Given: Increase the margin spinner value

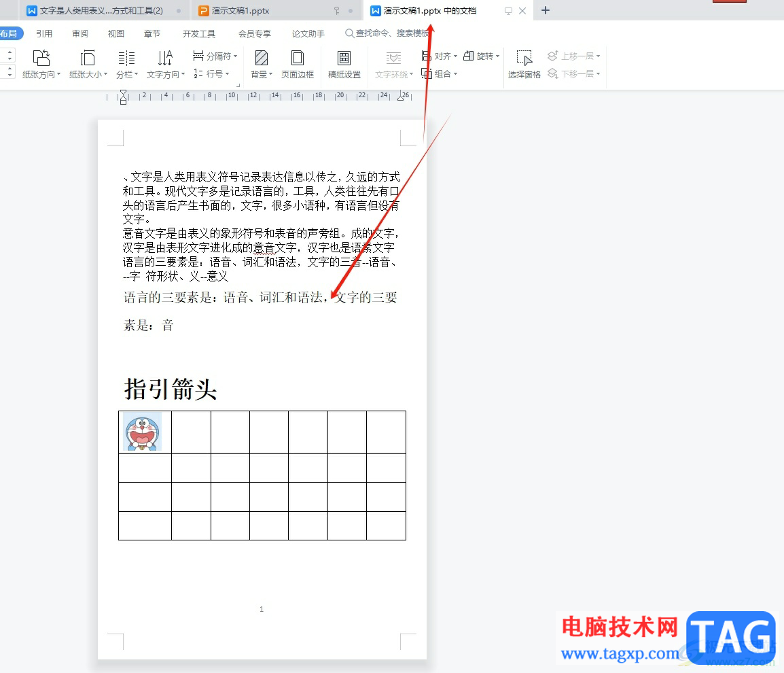Looking at the screenshot, I should click(x=10, y=52).
